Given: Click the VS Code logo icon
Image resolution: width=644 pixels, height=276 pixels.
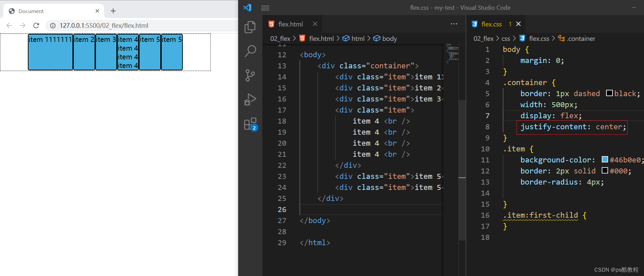Looking at the screenshot, I should pyautogui.click(x=248, y=7).
